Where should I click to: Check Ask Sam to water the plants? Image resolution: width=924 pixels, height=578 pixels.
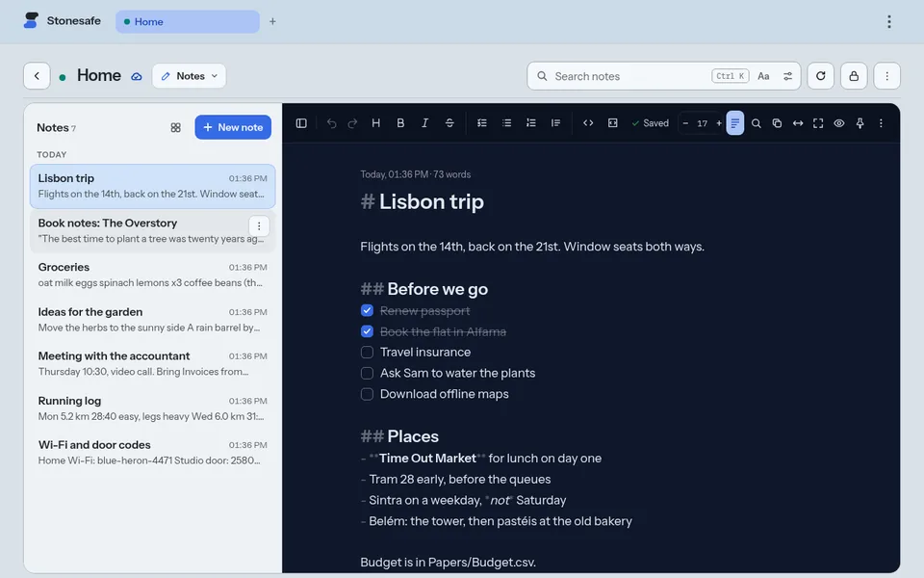click(367, 374)
